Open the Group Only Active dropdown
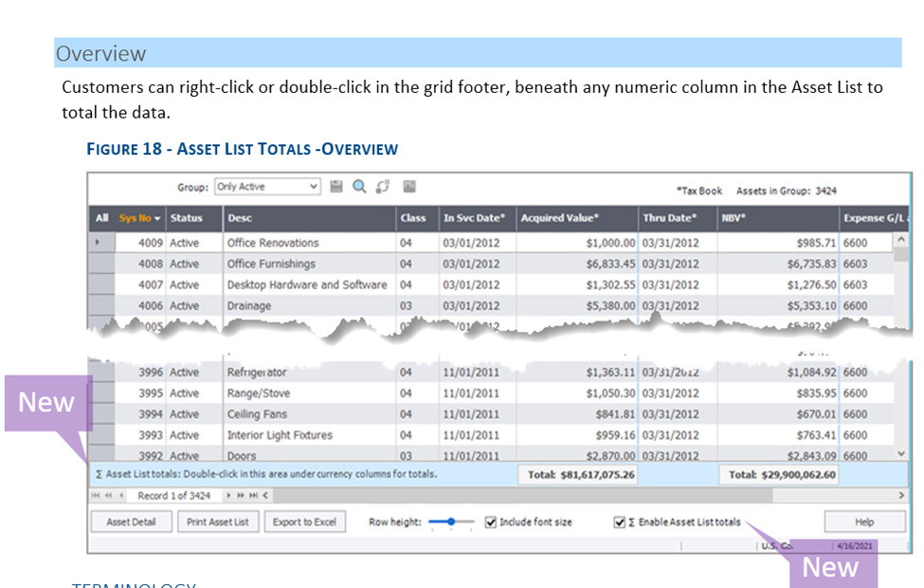924x588 pixels. [315, 187]
